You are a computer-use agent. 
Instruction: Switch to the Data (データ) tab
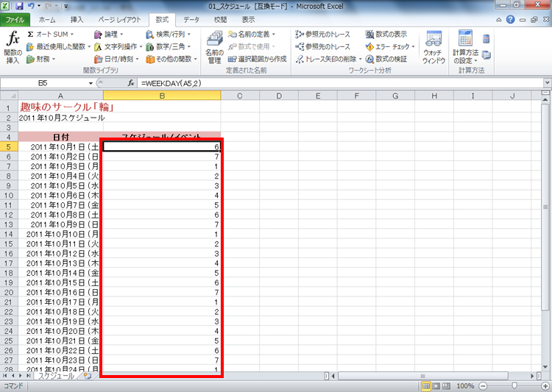(x=191, y=20)
